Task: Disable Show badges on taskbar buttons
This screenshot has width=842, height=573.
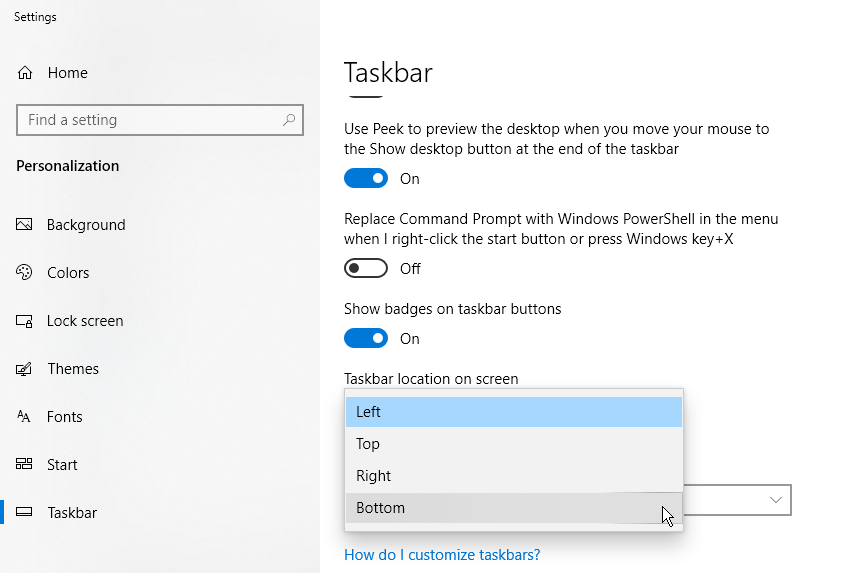Action: point(366,338)
